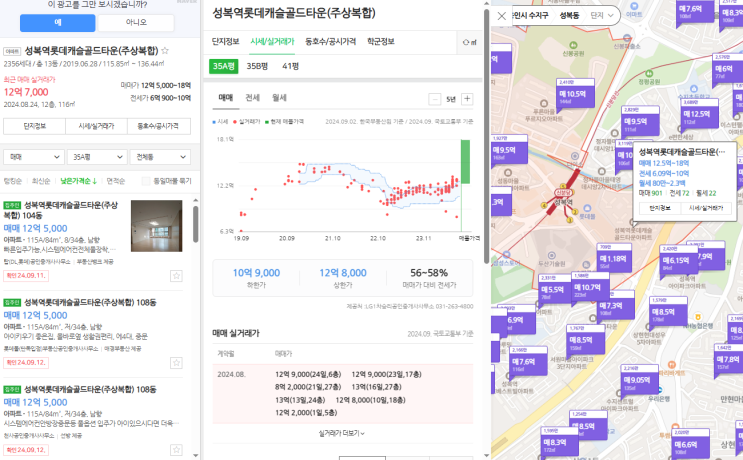Favorite the complex with the star icon
Screen dimensions: 743x460
(165, 50)
